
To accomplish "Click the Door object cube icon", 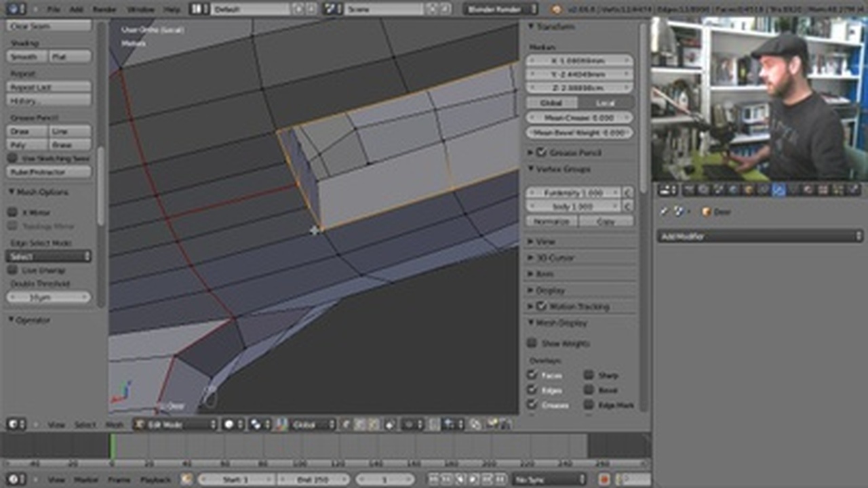I will pyautogui.click(x=707, y=212).
